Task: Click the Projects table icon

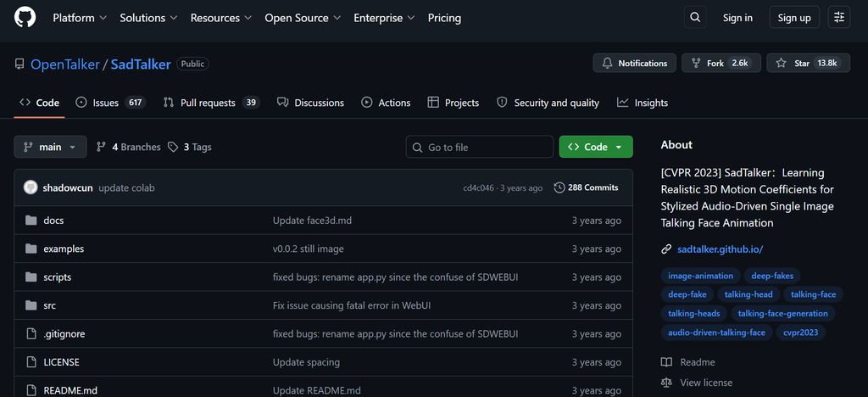Action: [433, 103]
